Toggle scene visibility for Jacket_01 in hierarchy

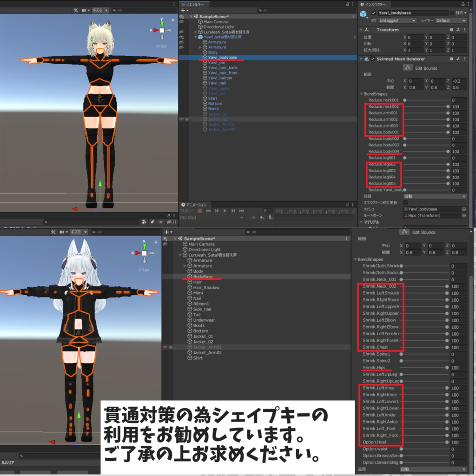point(182,114)
